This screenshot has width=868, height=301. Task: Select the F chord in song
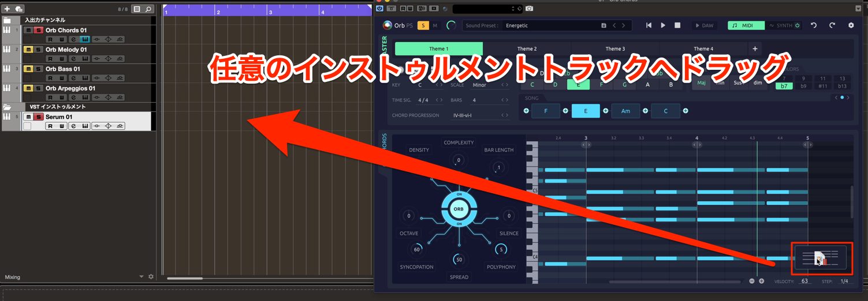click(x=546, y=111)
